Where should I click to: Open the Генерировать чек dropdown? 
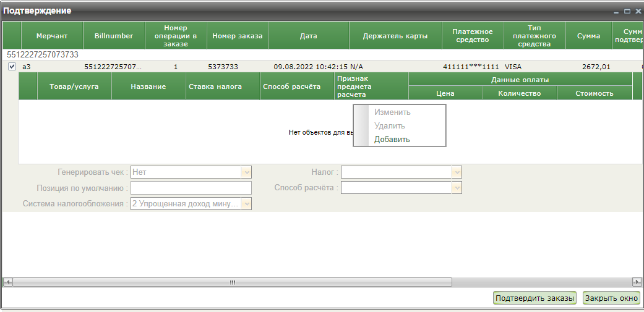pyautogui.click(x=246, y=173)
